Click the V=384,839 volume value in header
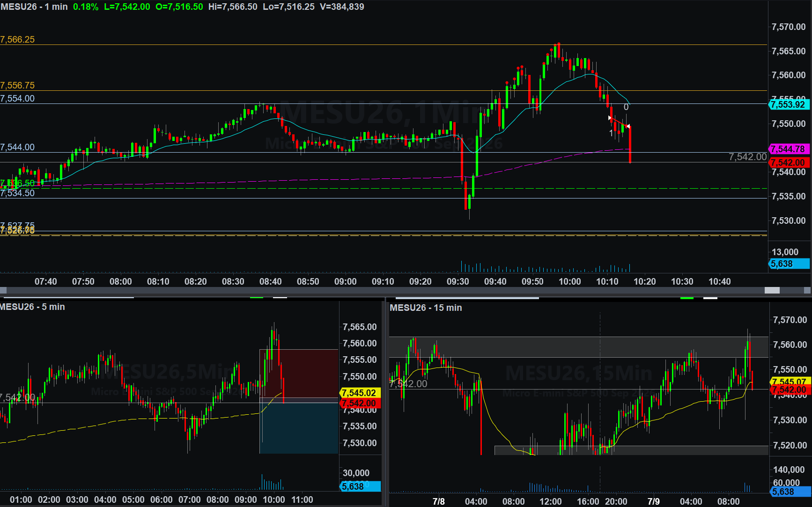 pos(342,7)
